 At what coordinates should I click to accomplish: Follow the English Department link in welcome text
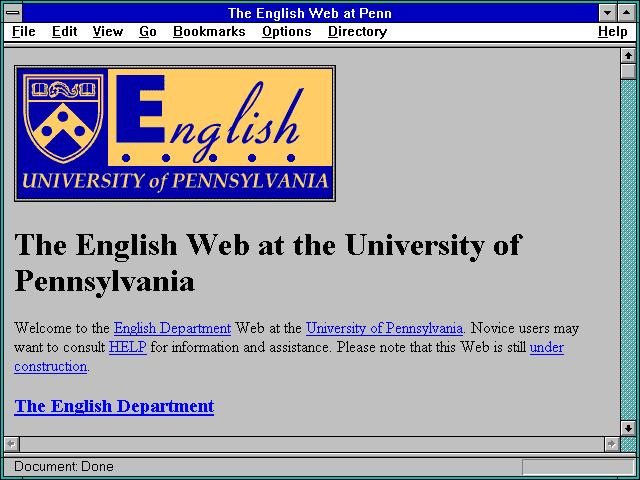click(172, 328)
